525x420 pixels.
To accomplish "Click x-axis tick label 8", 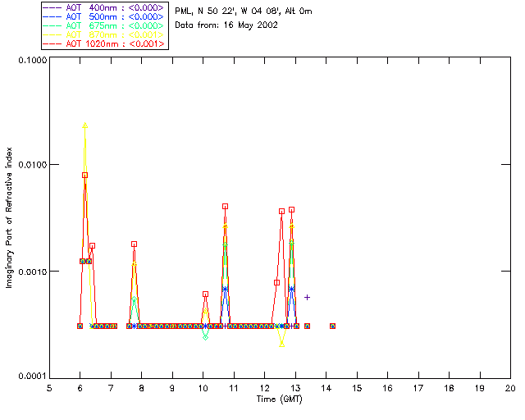I will pyautogui.click(x=142, y=389).
